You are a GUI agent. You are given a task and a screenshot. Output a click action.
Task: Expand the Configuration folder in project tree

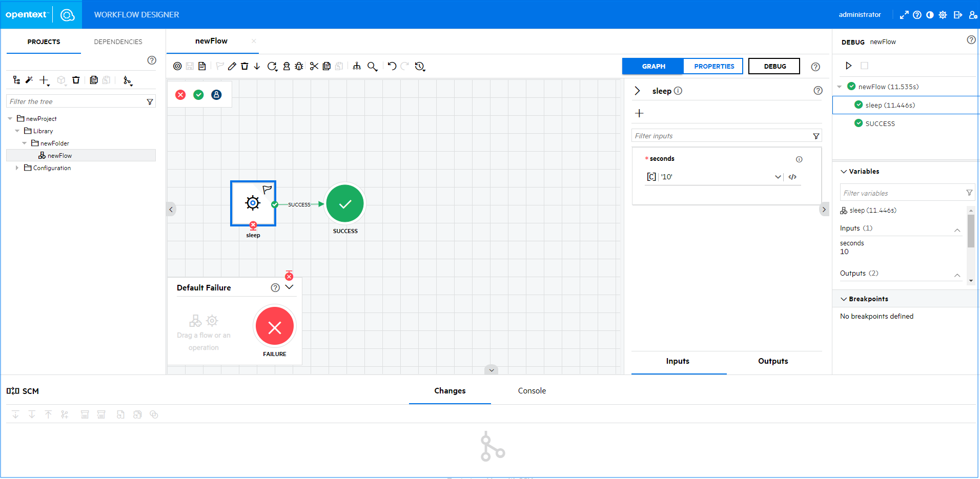pyautogui.click(x=17, y=168)
